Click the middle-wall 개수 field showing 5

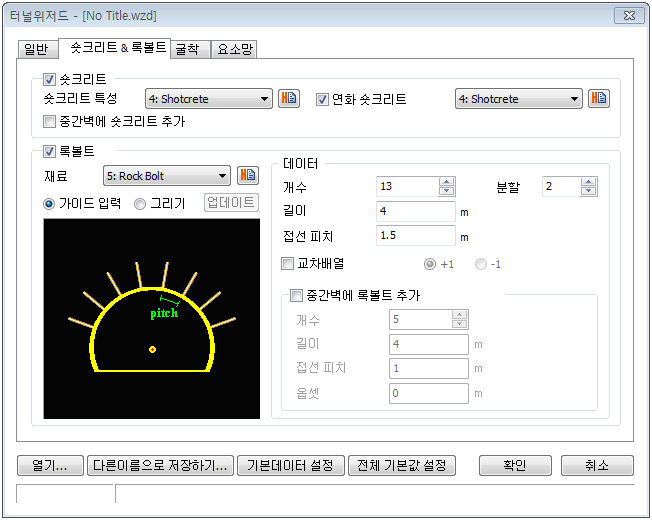coord(420,319)
